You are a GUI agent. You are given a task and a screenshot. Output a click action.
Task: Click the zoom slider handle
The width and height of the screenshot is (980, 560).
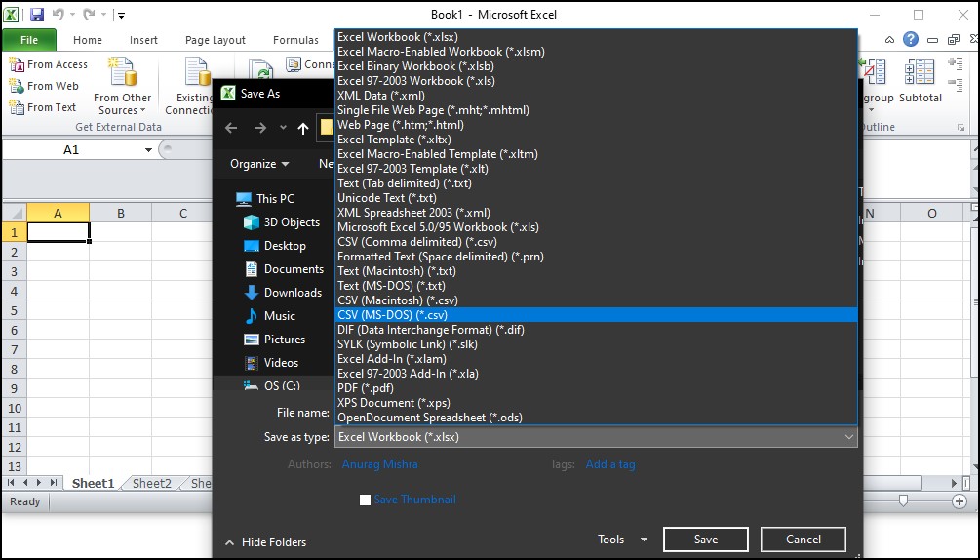[x=903, y=501]
